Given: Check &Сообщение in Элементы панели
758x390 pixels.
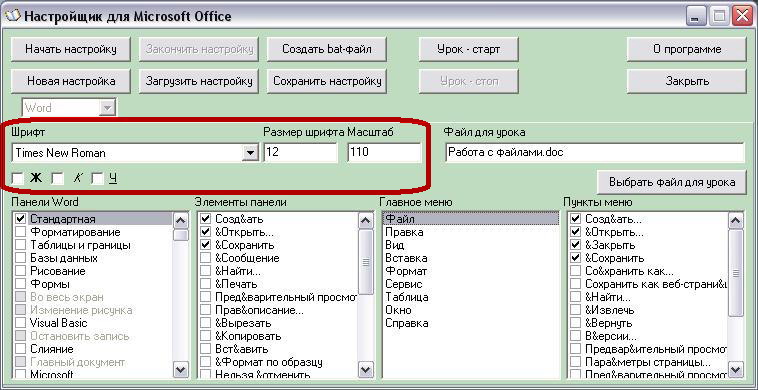Looking at the screenshot, I should tap(205, 258).
